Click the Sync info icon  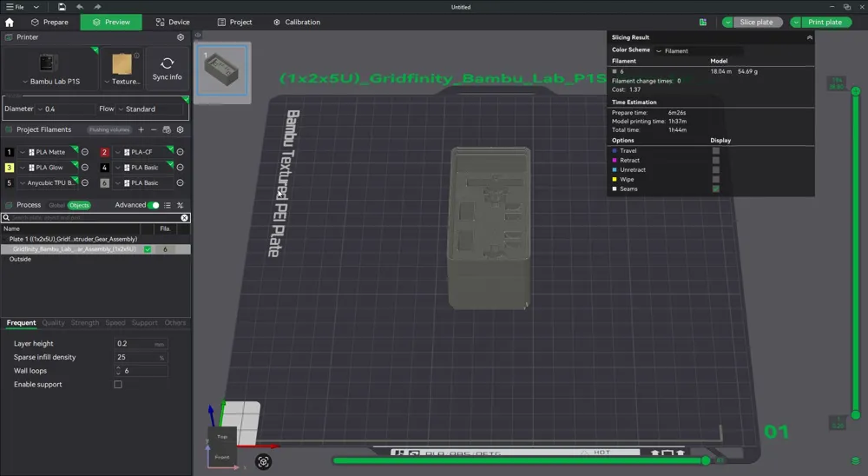coord(168,68)
